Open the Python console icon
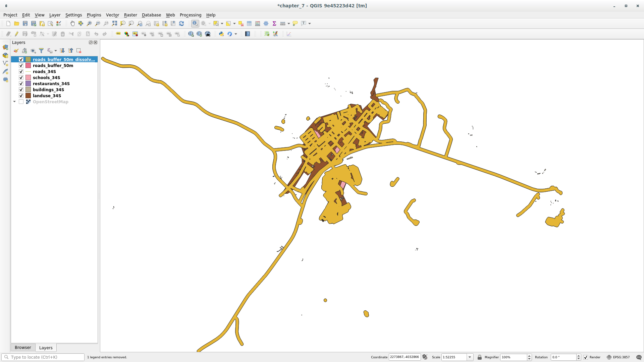The image size is (644, 362). pyautogui.click(x=221, y=34)
